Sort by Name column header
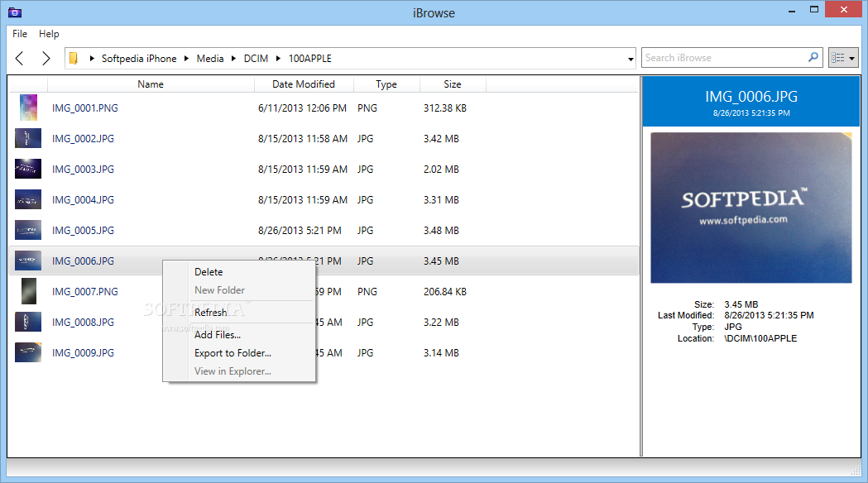Screen dimensions: 868x483 (x=151, y=84)
